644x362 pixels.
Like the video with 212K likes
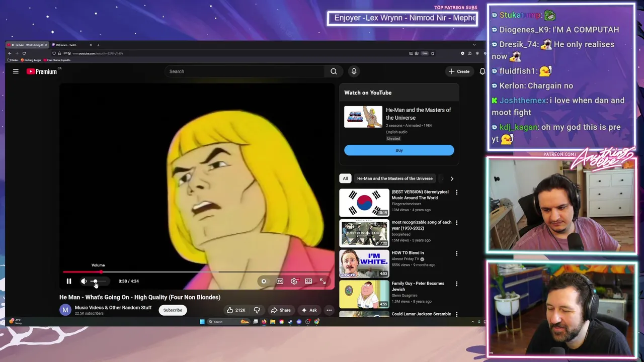click(235, 310)
